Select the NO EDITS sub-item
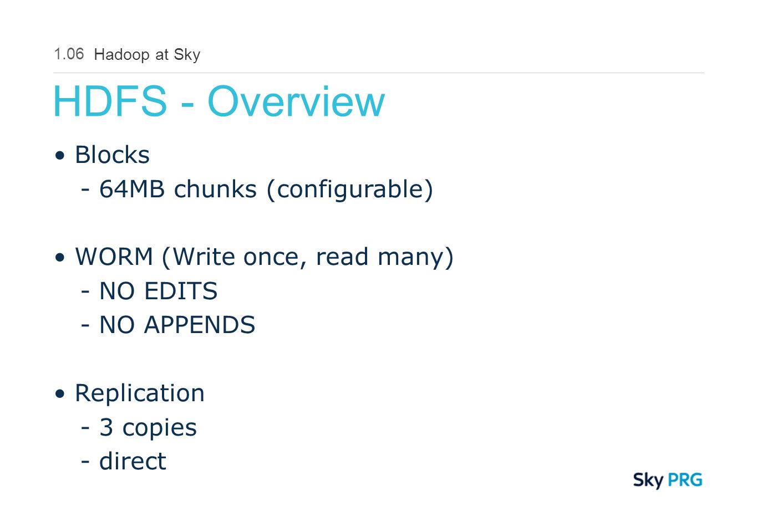 click(x=149, y=291)
